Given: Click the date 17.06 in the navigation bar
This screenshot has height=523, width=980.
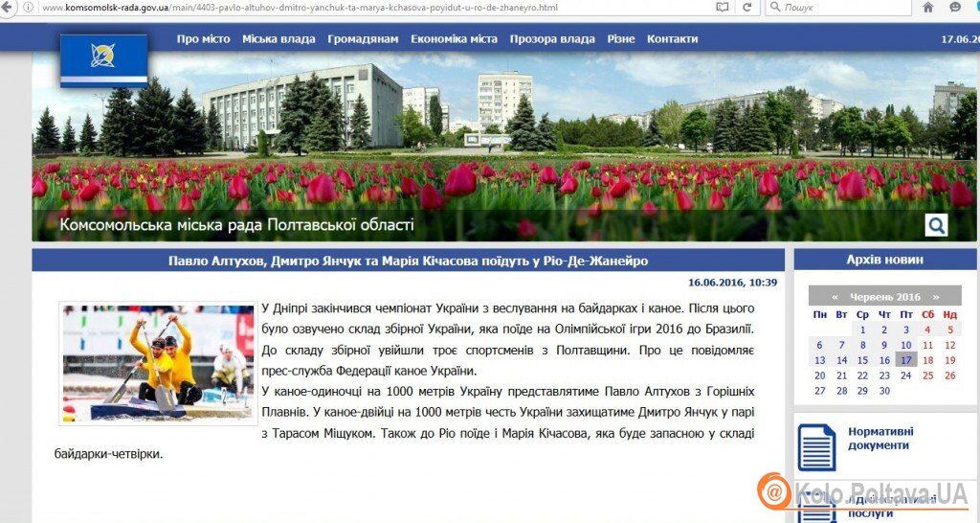Looking at the screenshot, I should click(x=960, y=38).
